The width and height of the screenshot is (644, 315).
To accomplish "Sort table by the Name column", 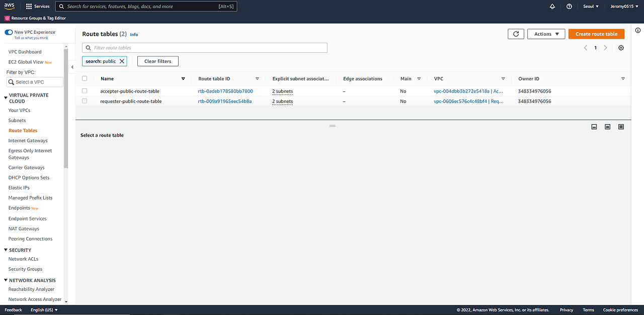I will click(x=183, y=79).
